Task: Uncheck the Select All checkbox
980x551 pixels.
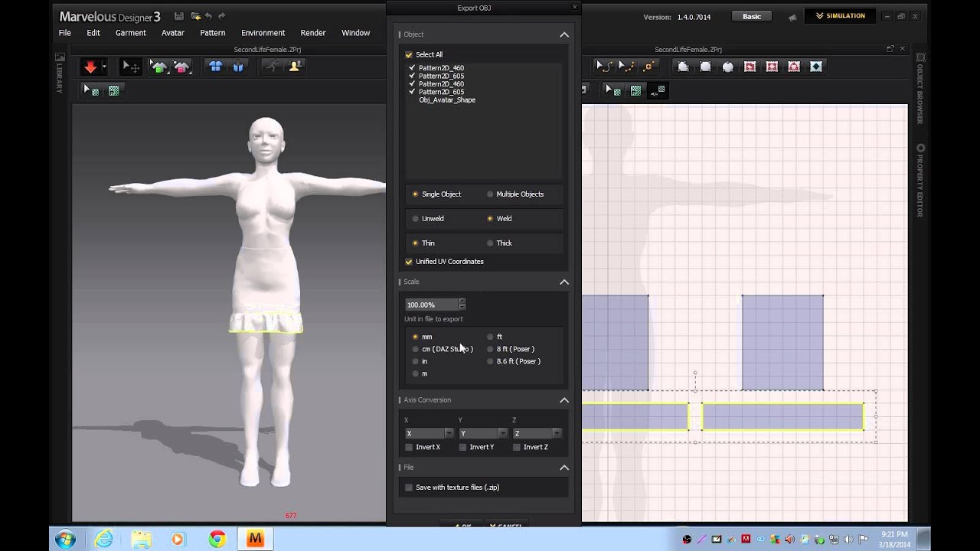Action: [409, 55]
